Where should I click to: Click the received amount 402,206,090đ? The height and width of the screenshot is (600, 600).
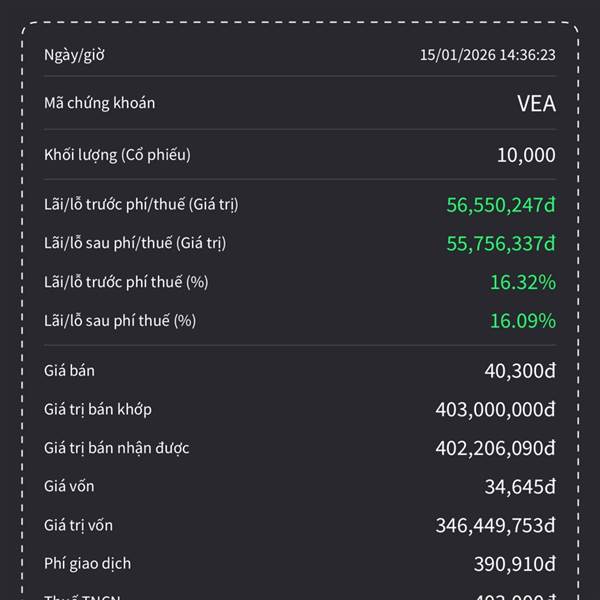495,448
